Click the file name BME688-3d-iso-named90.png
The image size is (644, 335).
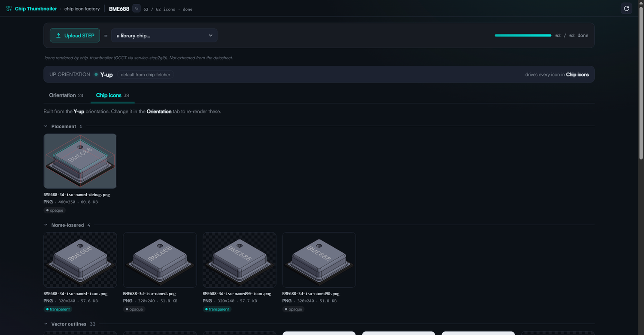pyautogui.click(x=311, y=294)
